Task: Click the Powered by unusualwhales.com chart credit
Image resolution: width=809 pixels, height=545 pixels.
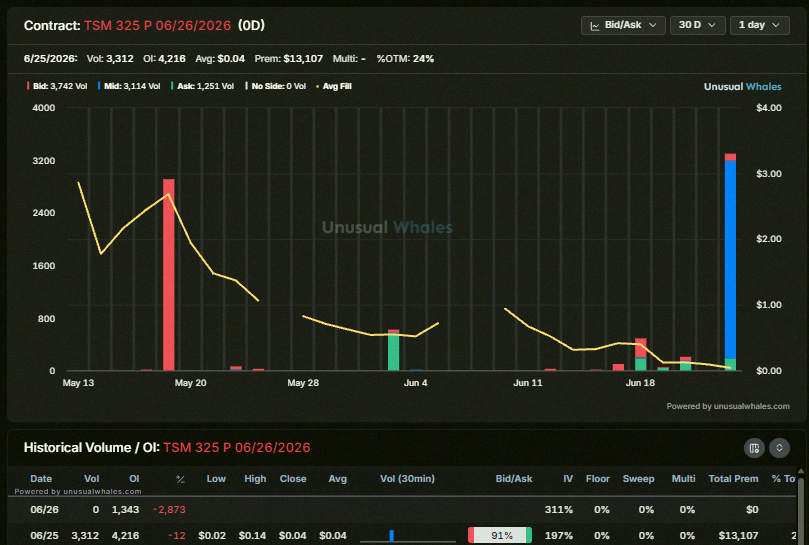Action: (x=728, y=406)
